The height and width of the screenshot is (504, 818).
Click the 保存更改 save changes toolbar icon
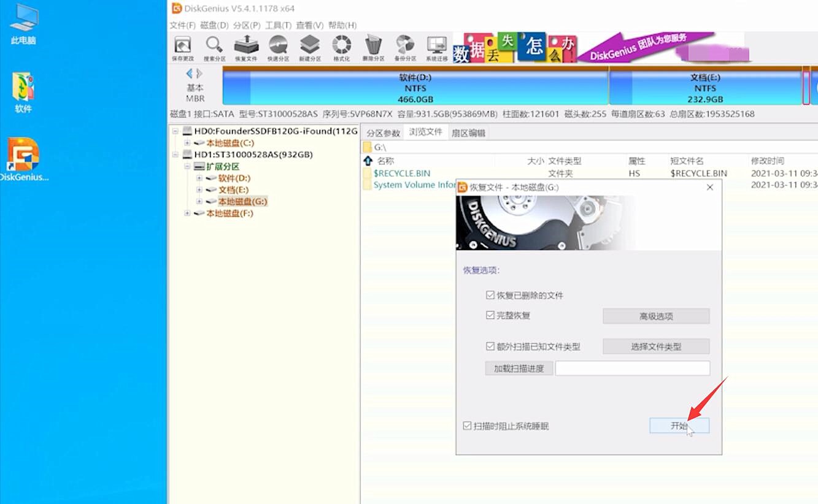(182, 48)
